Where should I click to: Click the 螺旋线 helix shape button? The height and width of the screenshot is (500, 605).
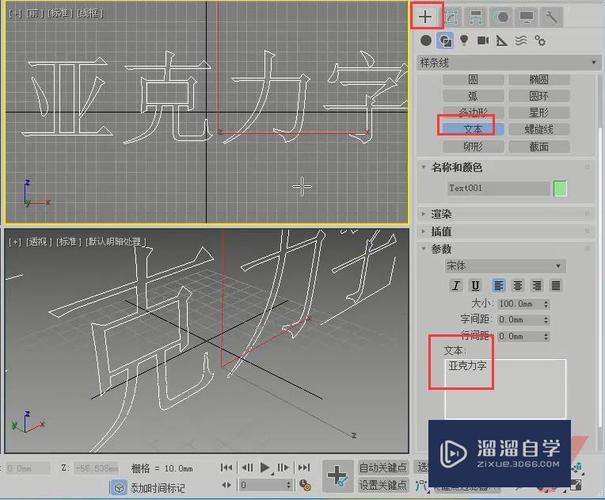pos(539,129)
